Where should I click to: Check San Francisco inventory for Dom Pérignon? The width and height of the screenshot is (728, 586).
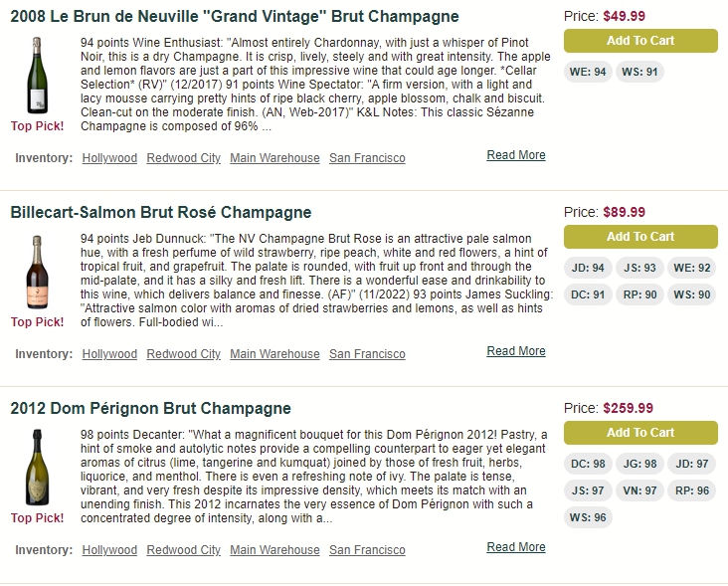pyautogui.click(x=367, y=550)
